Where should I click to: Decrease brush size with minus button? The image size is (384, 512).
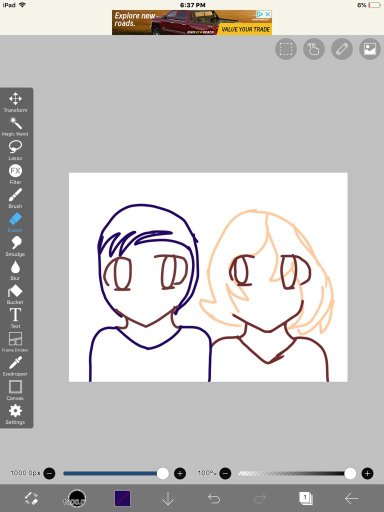49,473
